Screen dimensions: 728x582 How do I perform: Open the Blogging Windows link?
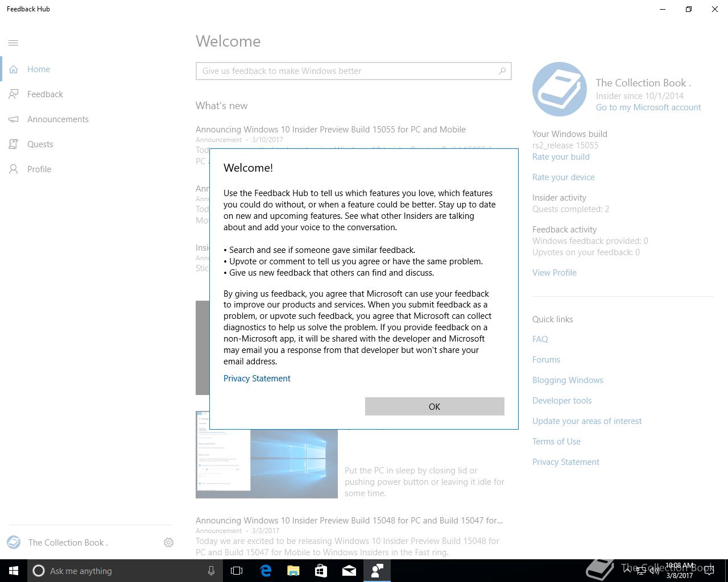click(x=568, y=380)
